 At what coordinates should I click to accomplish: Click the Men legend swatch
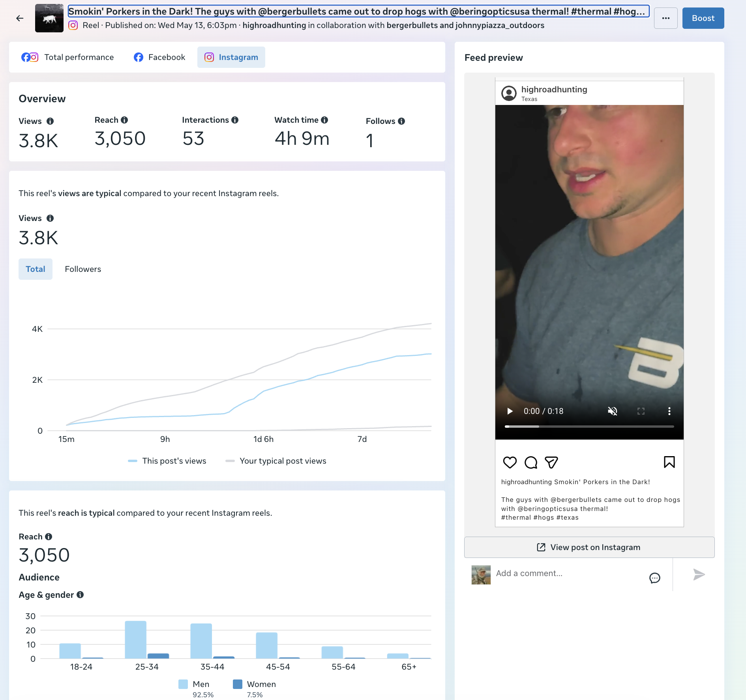pyautogui.click(x=183, y=684)
